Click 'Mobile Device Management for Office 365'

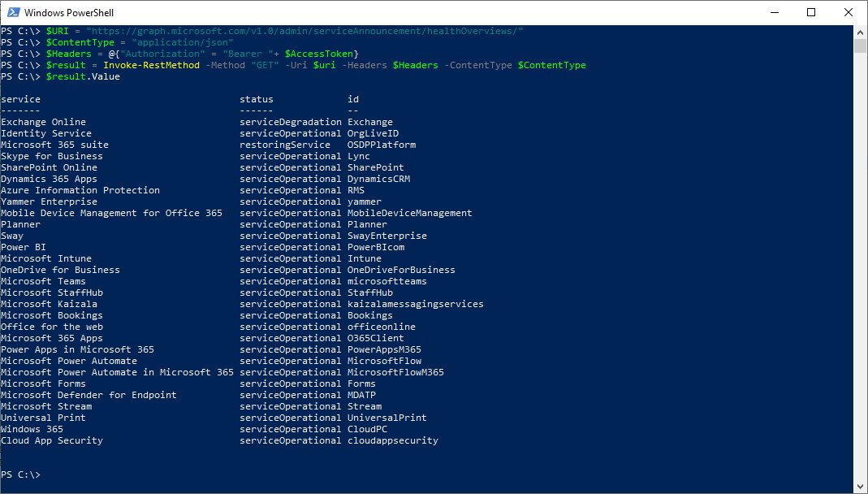pyautogui.click(x=111, y=213)
